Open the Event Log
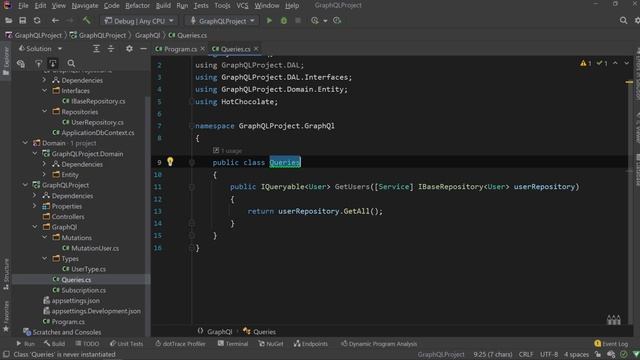640x360 pixels. coord(611,344)
